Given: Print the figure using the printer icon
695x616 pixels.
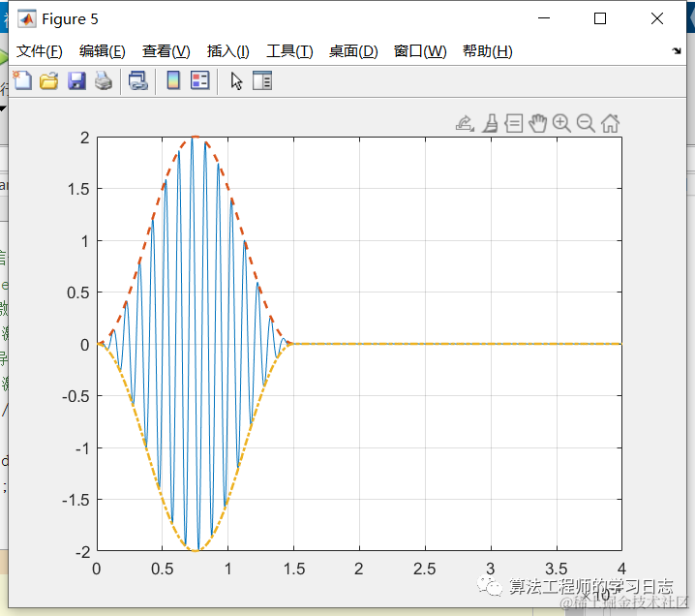Looking at the screenshot, I should pos(104,81).
